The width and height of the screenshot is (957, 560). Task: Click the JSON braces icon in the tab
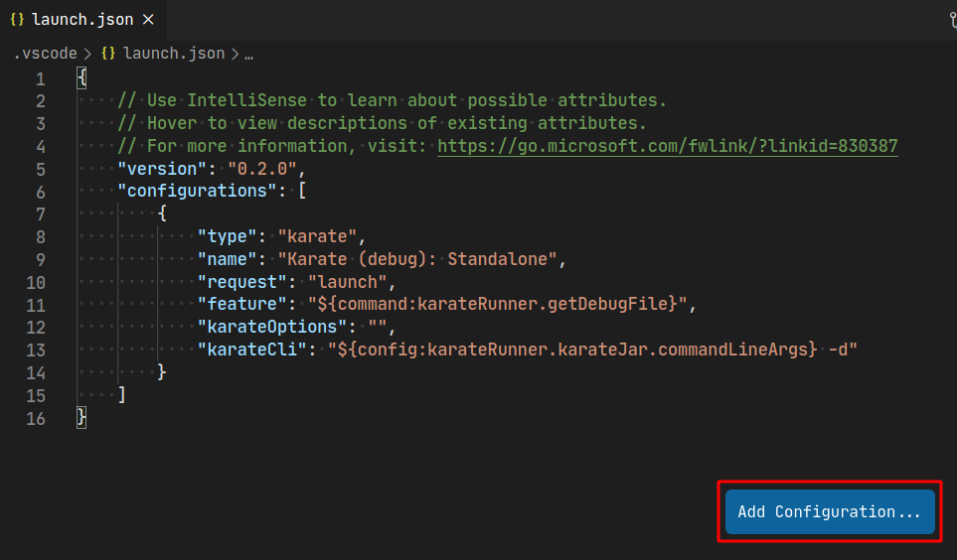point(17,20)
